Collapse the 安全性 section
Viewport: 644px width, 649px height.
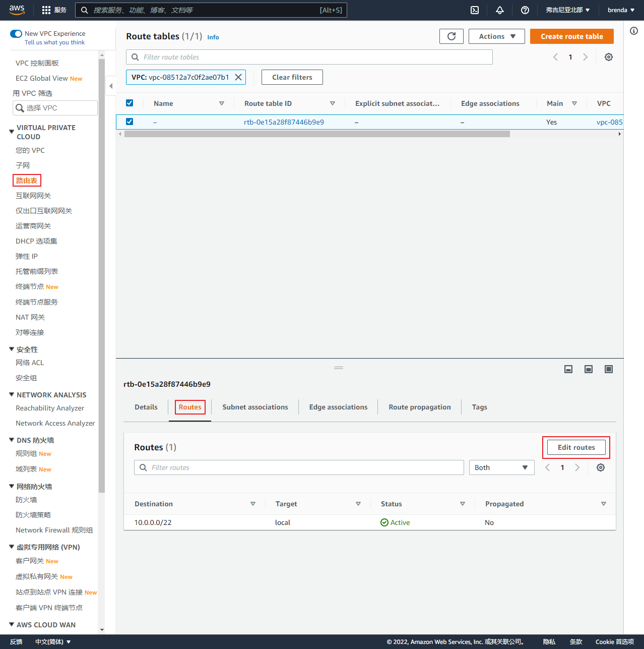click(x=12, y=349)
